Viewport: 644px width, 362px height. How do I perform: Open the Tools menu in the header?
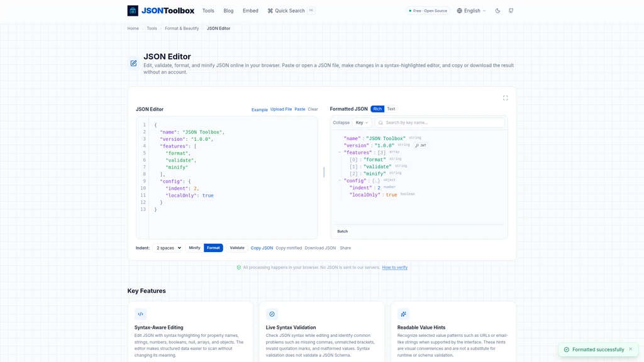pos(208,11)
